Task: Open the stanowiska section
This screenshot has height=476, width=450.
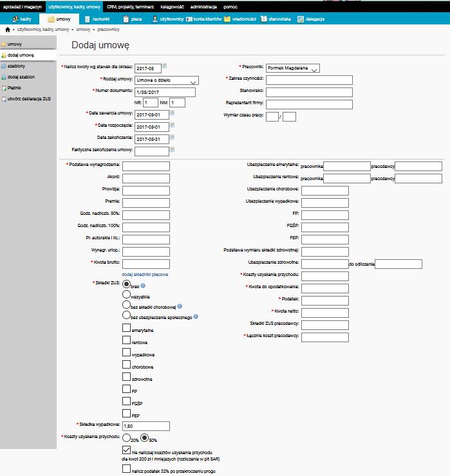Action: click(x=276, y=19)
